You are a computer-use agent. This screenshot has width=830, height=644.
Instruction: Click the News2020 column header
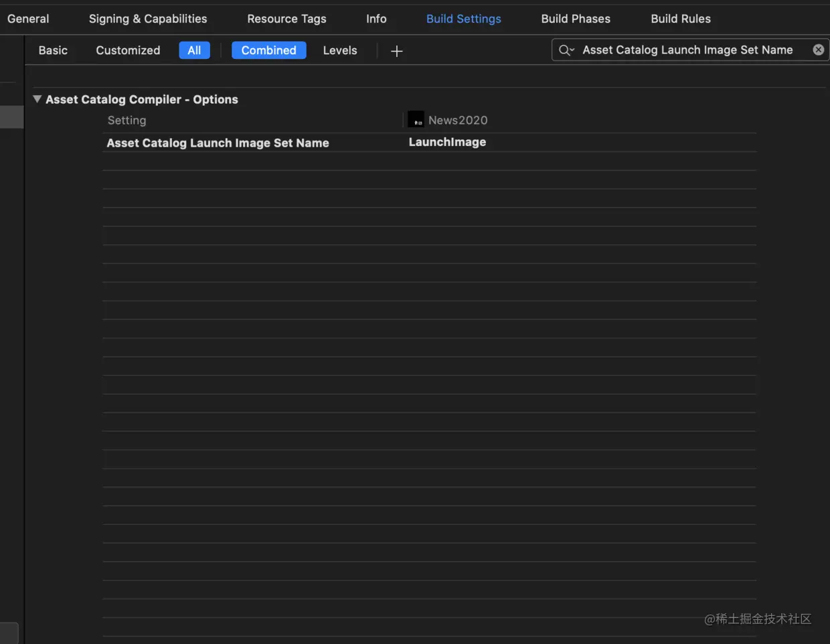tap(458, 120)
